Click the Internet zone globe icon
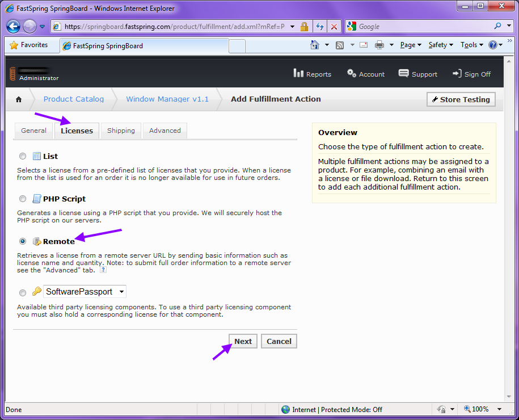This screenshot has height=420, width=519. click(286, 409)
